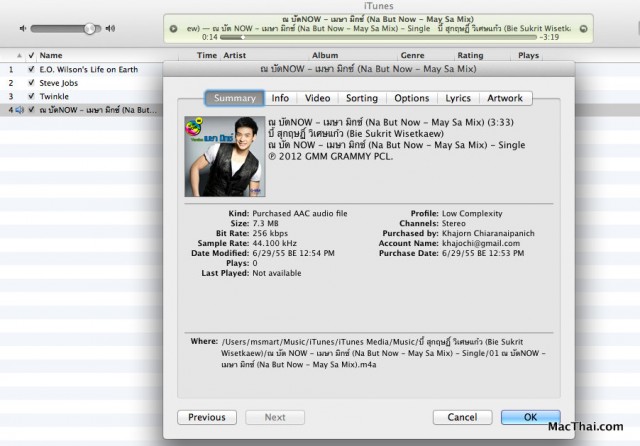Click the Previous button
The height and width of the screenshot is (446, 640).
(207, 417)
